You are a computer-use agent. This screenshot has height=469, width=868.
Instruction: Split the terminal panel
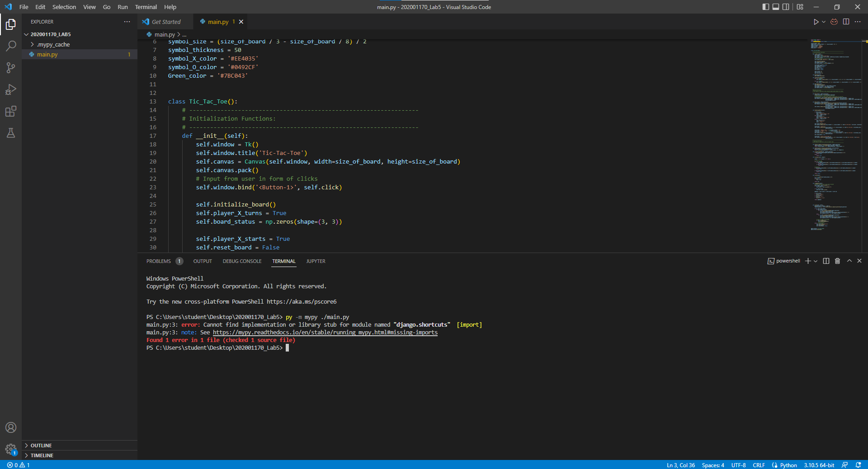(x=826, y=261)
